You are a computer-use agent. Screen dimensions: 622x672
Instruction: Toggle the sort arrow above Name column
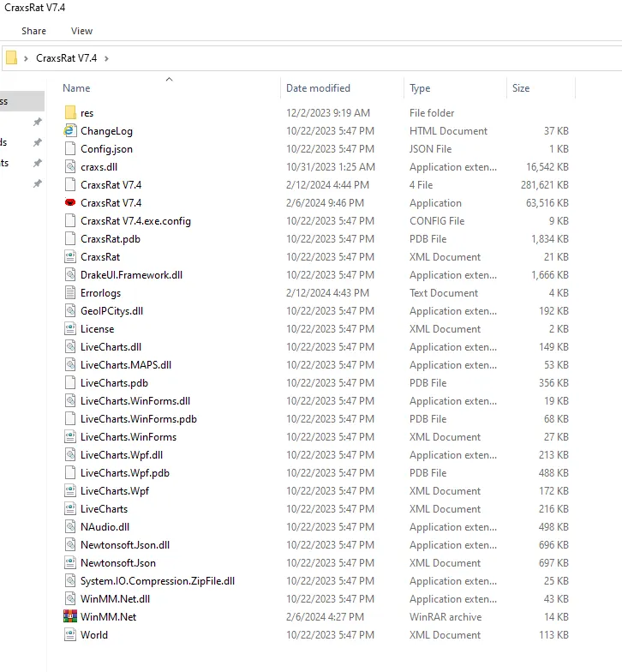pyautogui.click(x=169, y=79)
